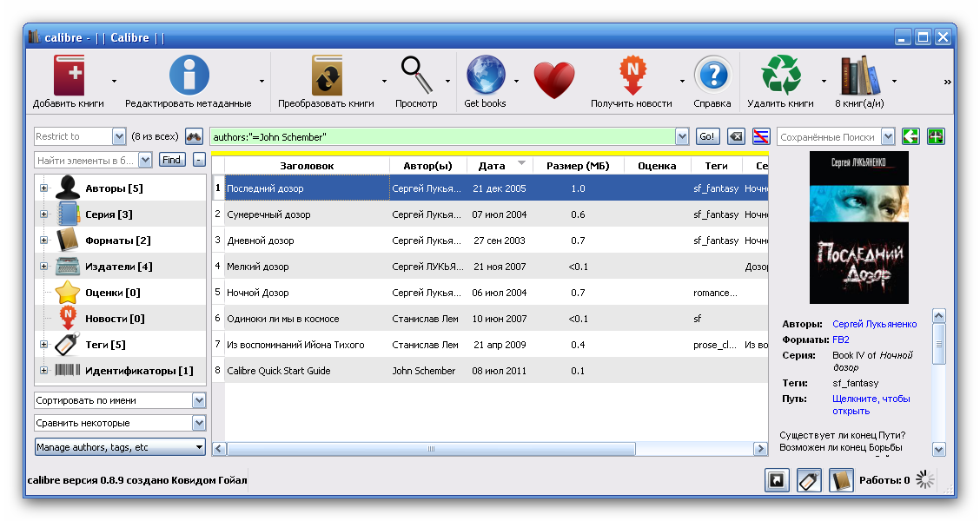Screen dimensions: 980x521
Task: Select the row Мелкий дозор
Action: click(x=490, y=266)
